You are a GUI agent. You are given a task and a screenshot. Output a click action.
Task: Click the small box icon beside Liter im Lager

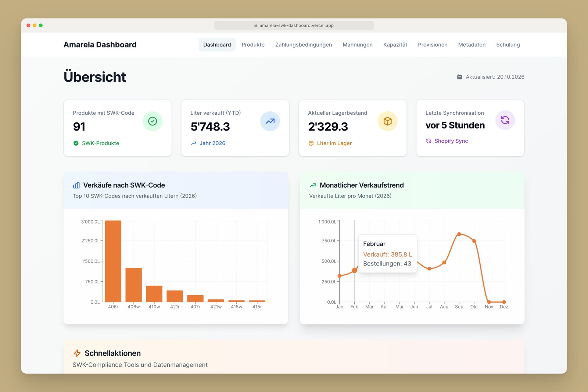point(311,143)
